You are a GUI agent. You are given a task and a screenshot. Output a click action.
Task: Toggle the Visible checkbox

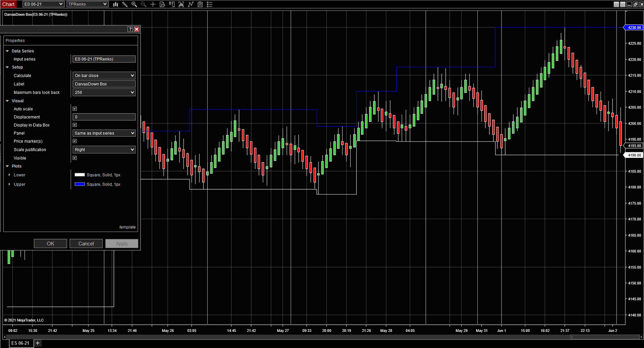74,158
